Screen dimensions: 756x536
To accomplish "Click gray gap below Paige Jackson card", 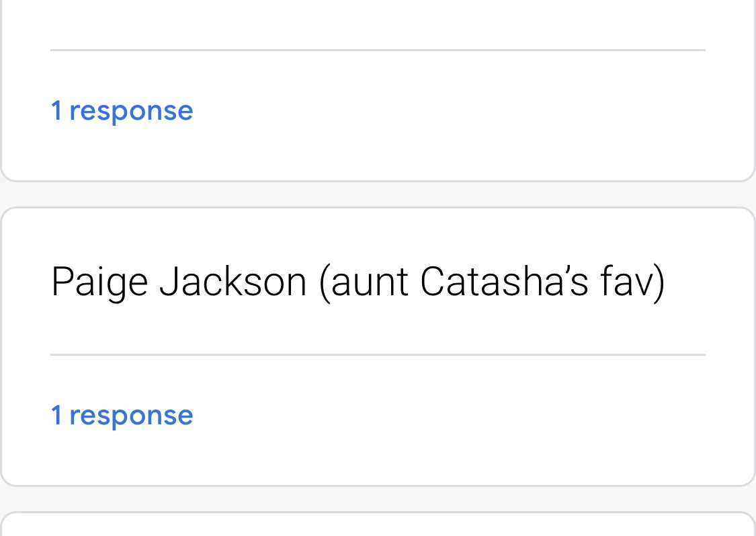I will coord(378,498).
